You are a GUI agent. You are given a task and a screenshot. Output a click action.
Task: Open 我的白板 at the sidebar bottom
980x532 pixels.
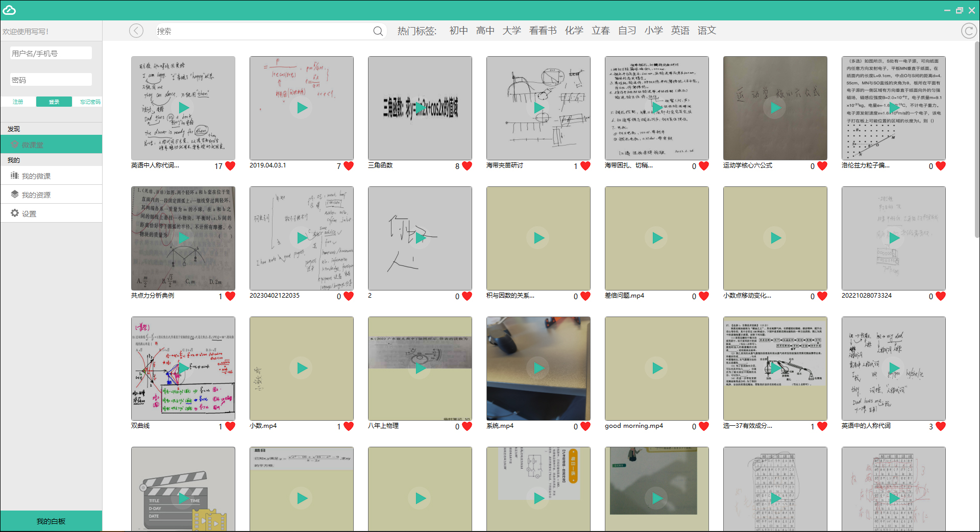click(51, 521)
